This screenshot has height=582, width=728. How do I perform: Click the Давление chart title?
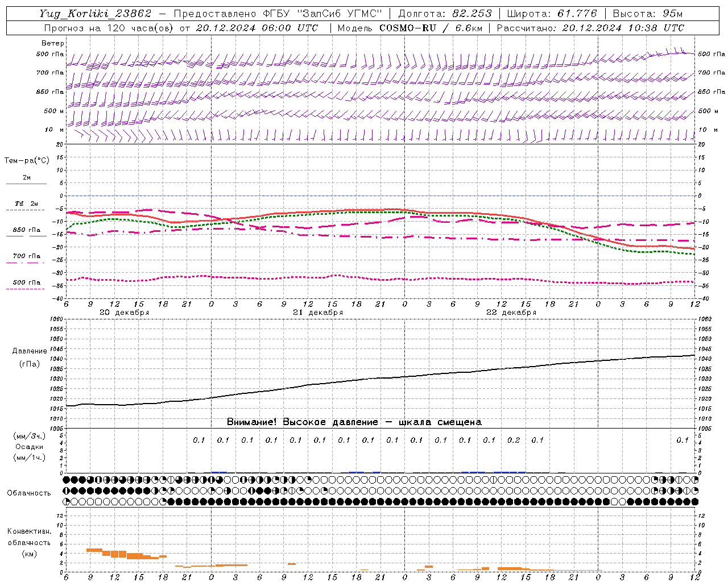[x=28, y=351]
